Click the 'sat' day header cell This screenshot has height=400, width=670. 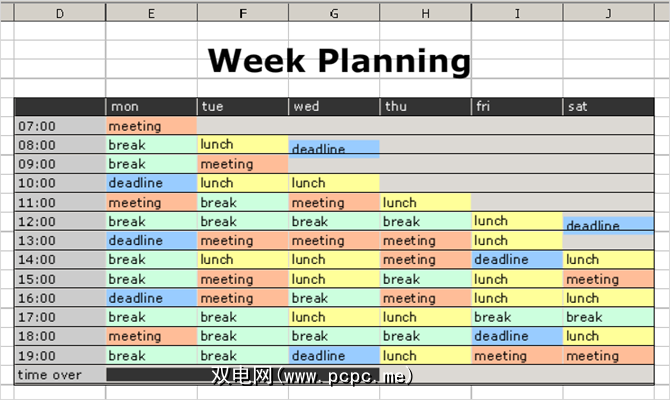[x=609, y=107]
